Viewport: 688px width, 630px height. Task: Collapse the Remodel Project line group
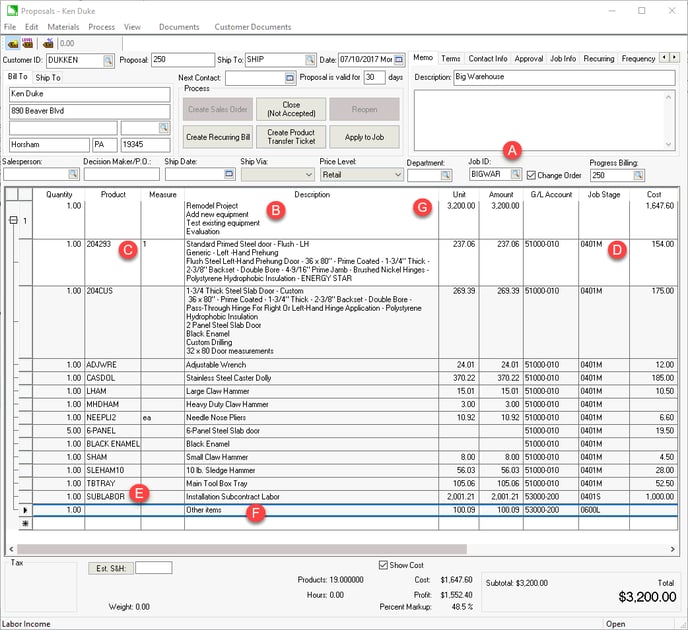14,220
